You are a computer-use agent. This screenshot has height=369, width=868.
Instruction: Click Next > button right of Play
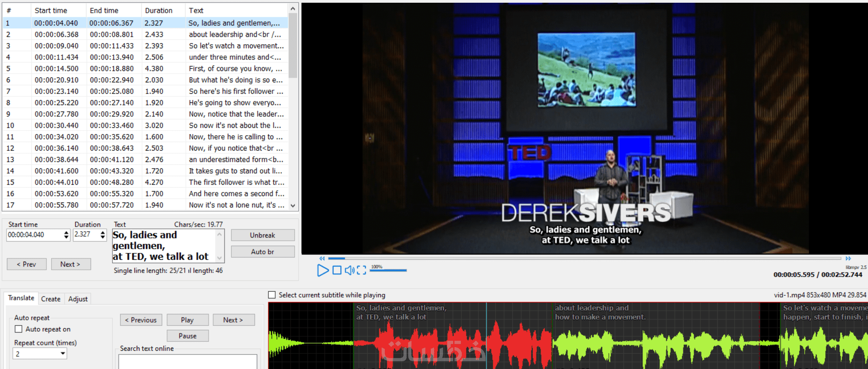[233, 320]
